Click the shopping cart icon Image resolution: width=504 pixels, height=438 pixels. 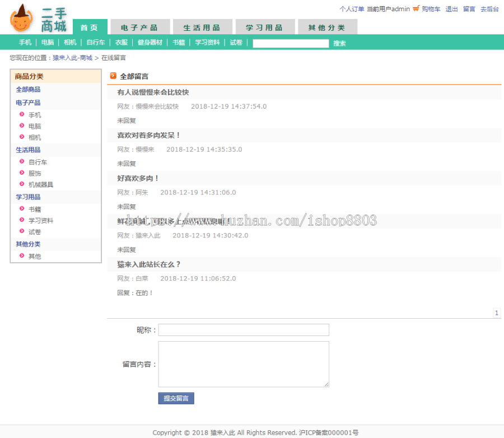pyautogui.click(x=416, y=8)
